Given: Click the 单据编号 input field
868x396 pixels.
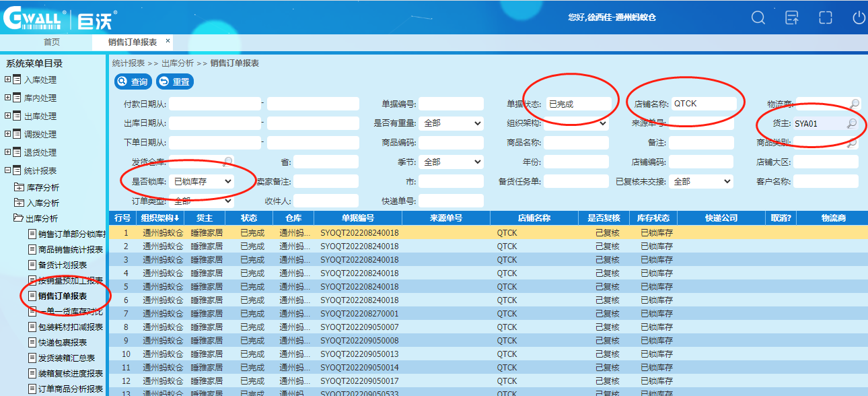Looking at the screenshot, I should 451,104.
